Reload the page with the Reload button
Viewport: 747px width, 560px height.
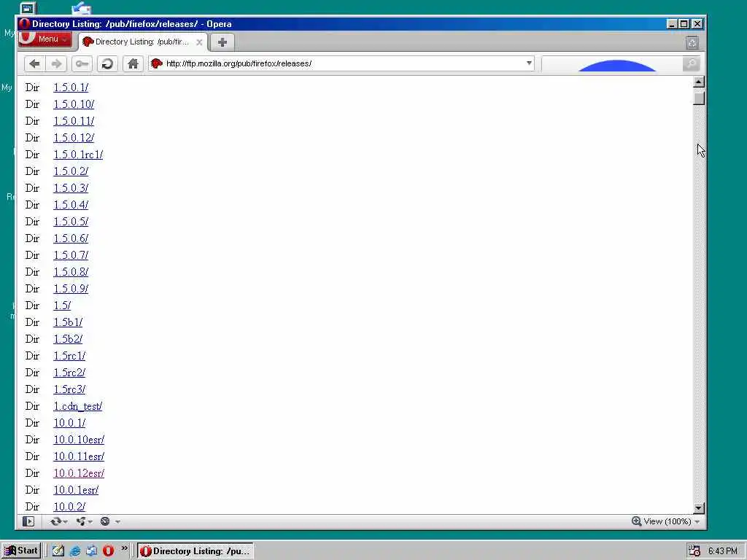click(x=107, y=63)
